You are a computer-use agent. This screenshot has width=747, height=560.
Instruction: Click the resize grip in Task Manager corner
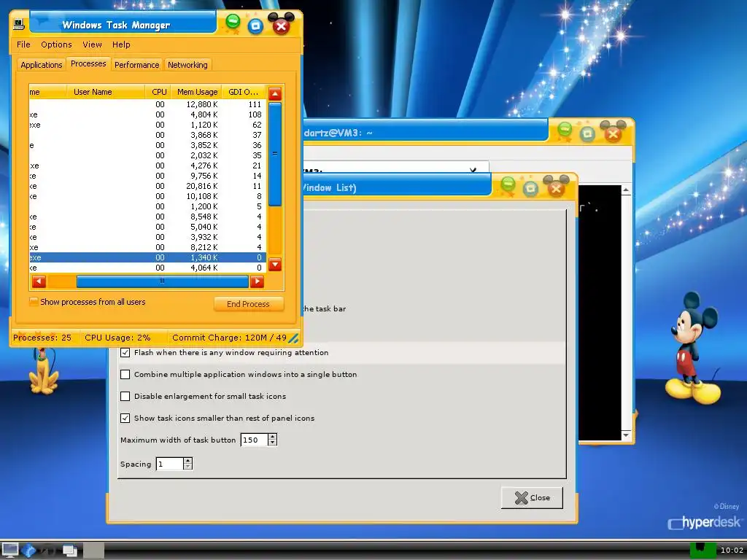pyautogui.click(x=294, y=338)
